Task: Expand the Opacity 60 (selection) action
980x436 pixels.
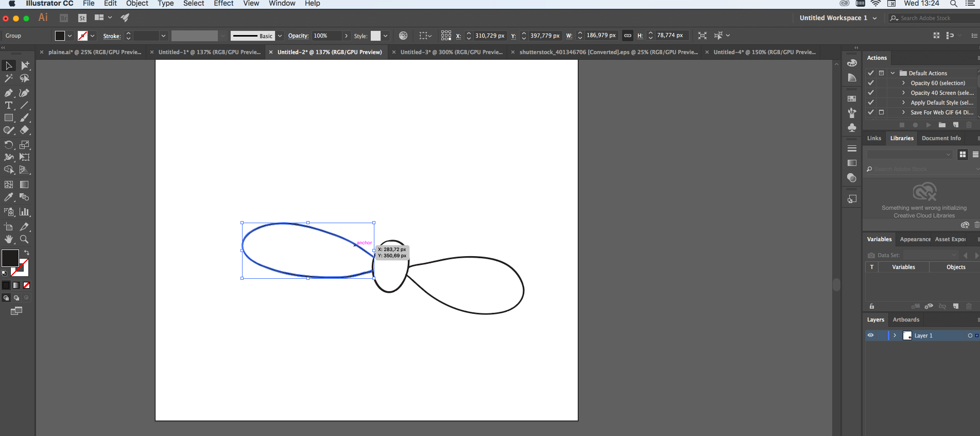Action: tap(903, 83)
